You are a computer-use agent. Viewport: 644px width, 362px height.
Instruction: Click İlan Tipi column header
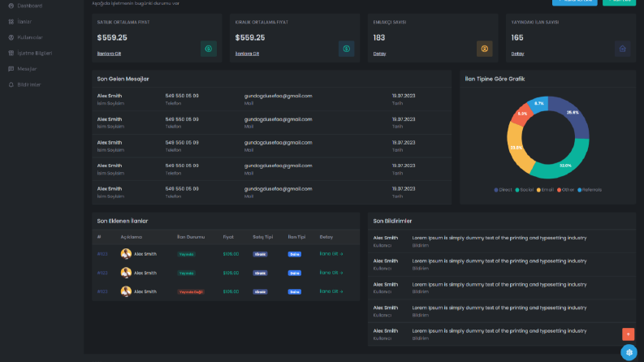[x=296, y=237]
